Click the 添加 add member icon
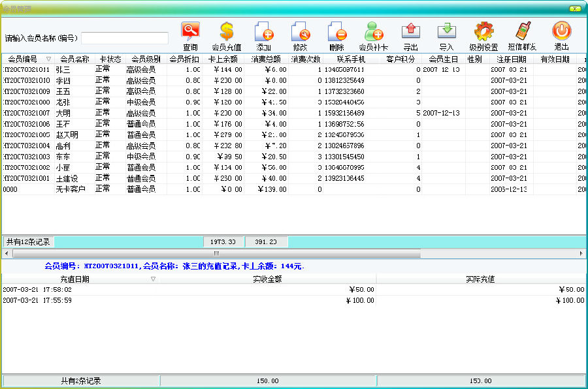Viewport: 588px width, 389px height. [x=264, y=37]
